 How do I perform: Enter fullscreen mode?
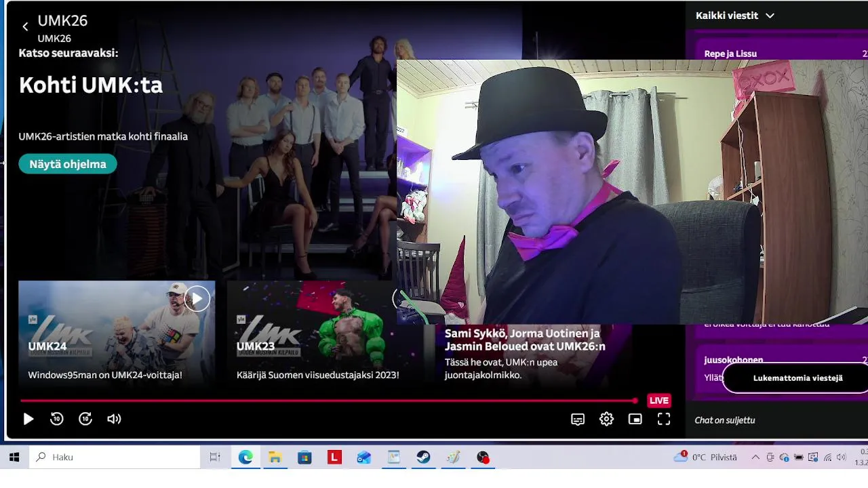pyautogui.click(x=664, y=420)
